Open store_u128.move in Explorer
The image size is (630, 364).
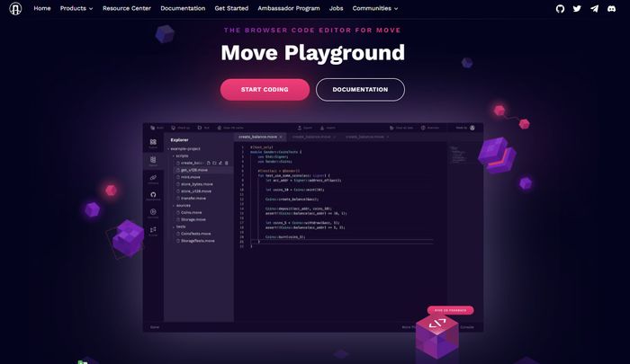click(x=194, y=191)
